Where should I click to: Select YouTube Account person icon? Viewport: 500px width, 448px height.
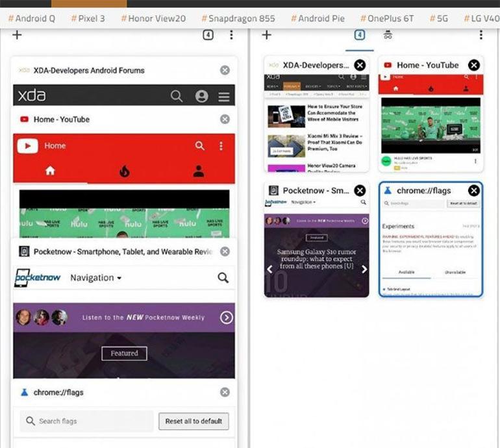point(198,171)
